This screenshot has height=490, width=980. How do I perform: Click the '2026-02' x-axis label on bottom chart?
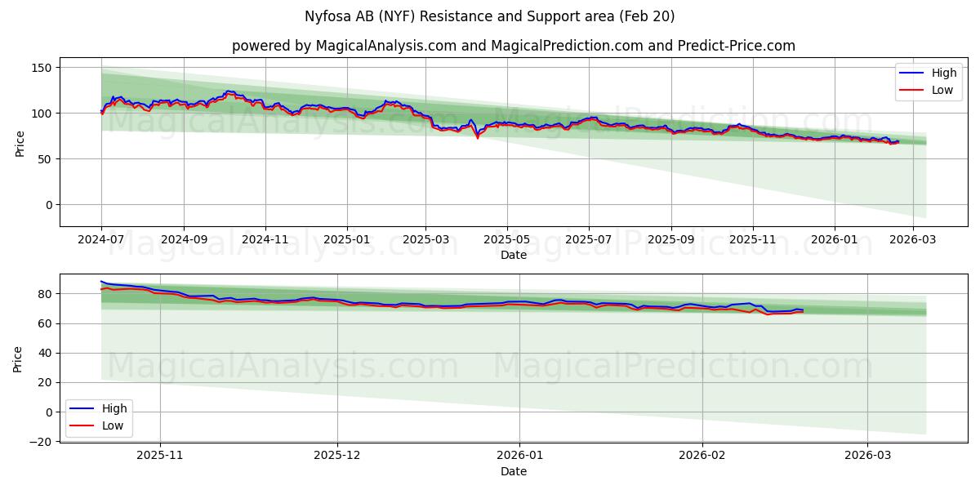702,457
